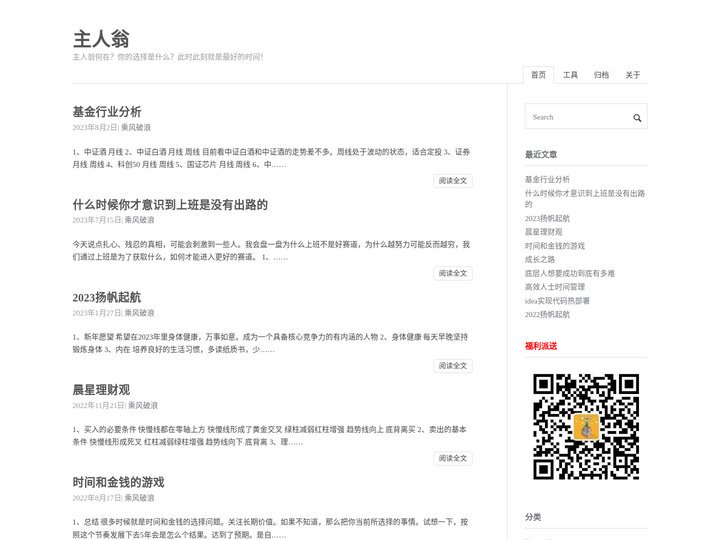The image size is (720, 540).
Task: Select sidebar article idea实现代码热部署
Action: pos(557,301)
